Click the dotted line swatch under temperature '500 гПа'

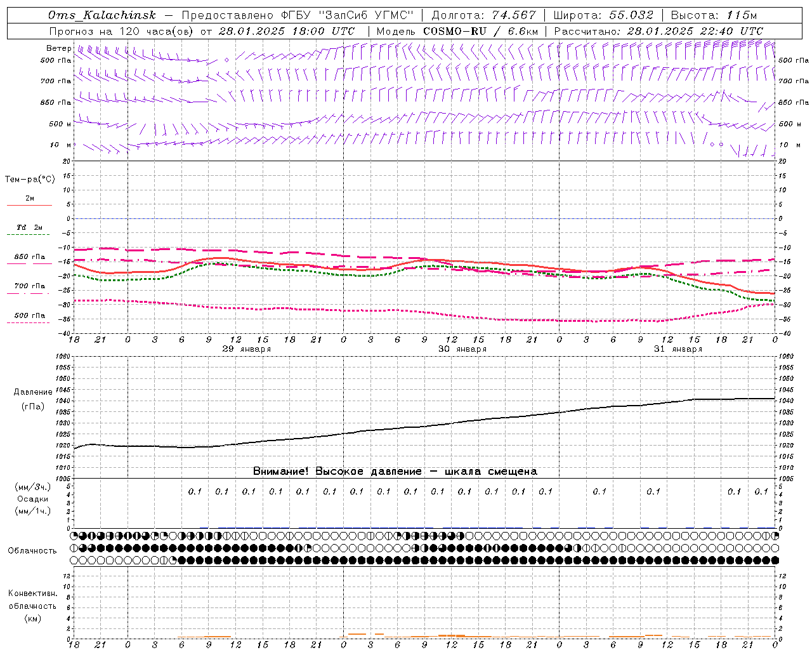(x=28, y=323)
